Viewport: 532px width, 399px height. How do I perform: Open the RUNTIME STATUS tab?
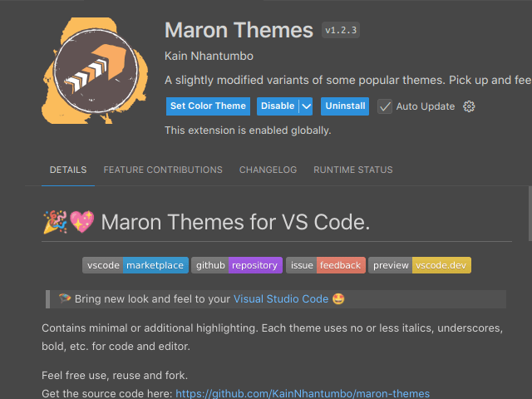(x=352, y=170)
